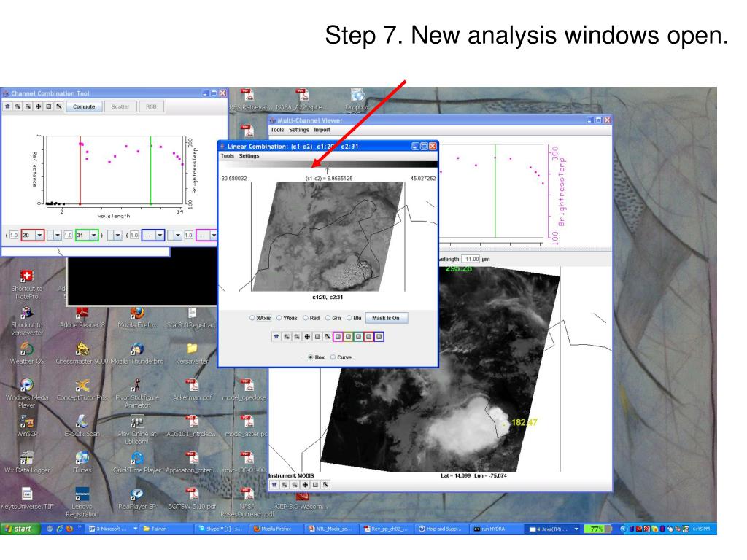Select box tool in Linear Combination toolbar
The width and height of the screenshot is (747, 560).
click(317, 337)
